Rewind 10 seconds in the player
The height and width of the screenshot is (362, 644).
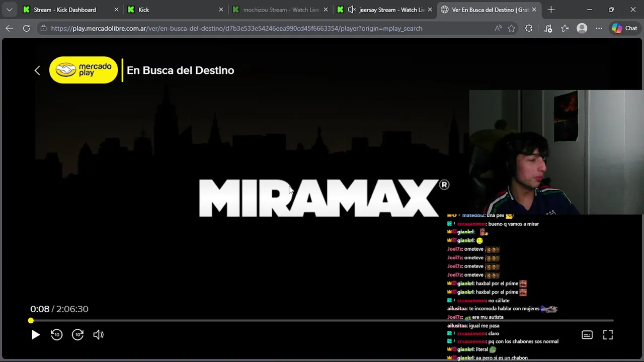(x=56, y=334)
